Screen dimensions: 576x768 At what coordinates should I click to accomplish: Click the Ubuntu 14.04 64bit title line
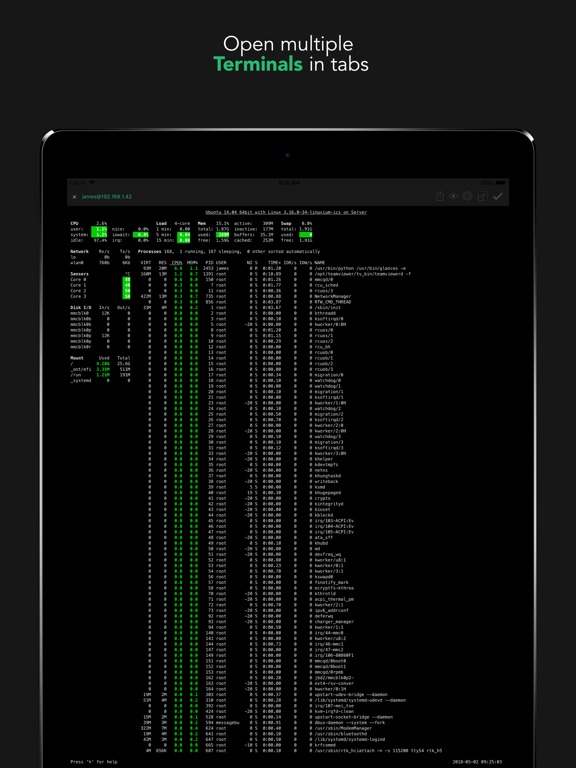tap(286, 212)
